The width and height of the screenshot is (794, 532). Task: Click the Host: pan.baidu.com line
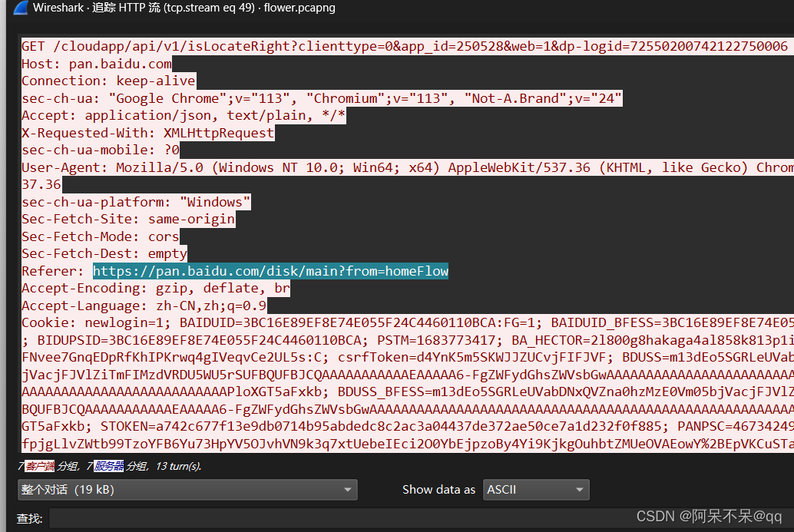click(96, 64)
